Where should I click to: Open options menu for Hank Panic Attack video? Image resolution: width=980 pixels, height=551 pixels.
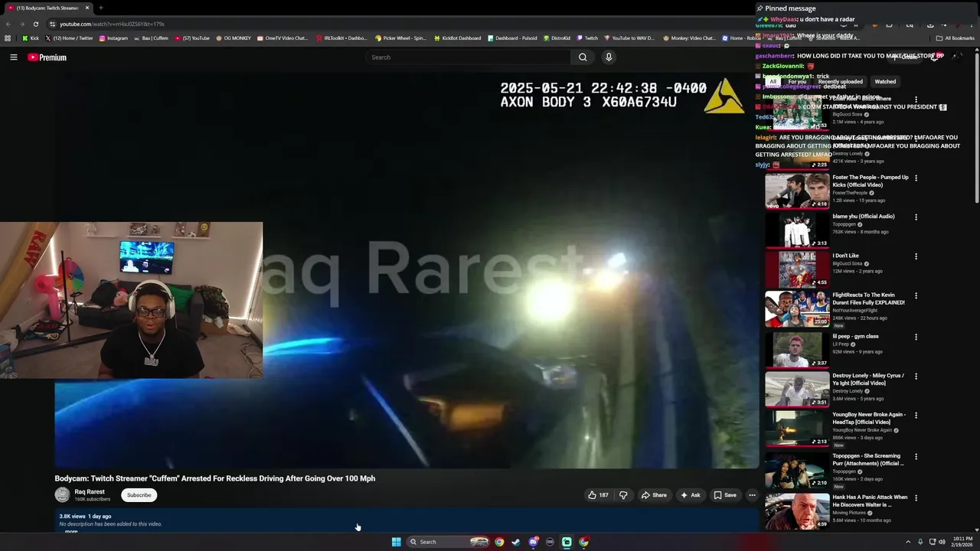click(x=916, y=498)
